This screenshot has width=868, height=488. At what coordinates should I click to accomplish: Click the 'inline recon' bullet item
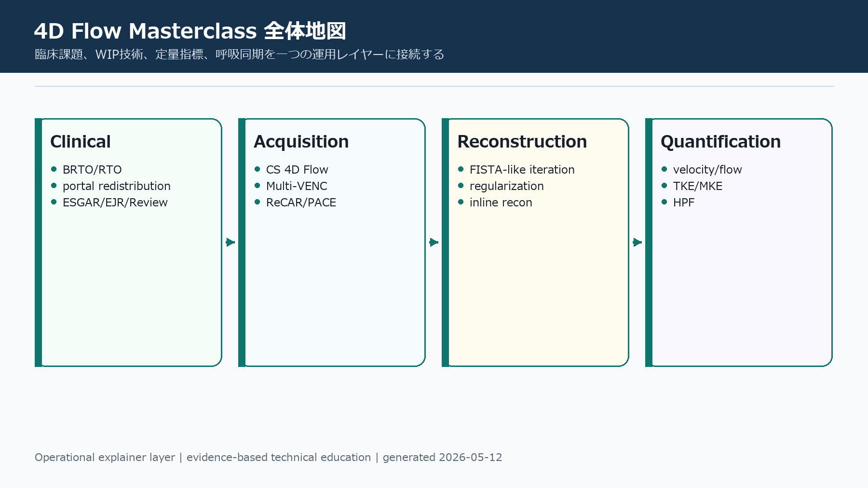tap(501, 203)
